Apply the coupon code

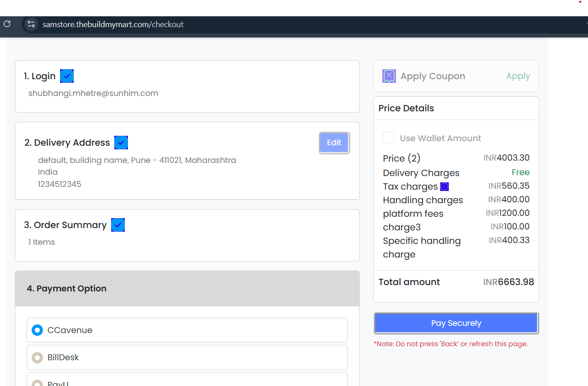(x=518, y=76)
